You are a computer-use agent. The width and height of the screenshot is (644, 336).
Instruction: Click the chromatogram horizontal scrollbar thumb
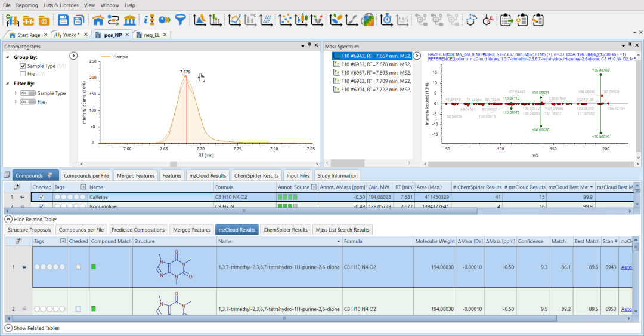click(x=174, y=164)
